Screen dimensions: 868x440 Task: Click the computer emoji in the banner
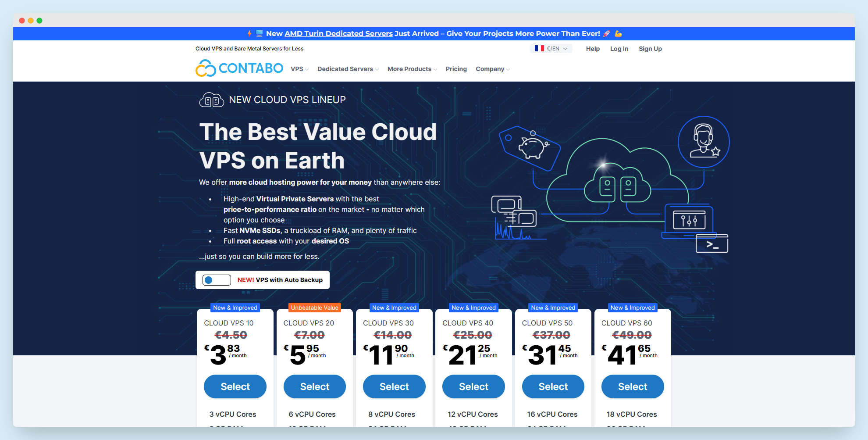(259, 34)
